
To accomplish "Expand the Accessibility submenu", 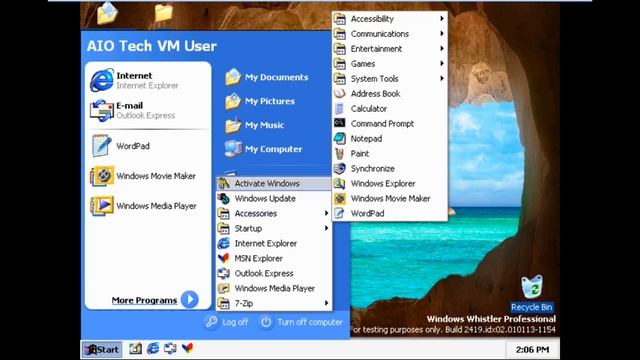I will [390, 19].
